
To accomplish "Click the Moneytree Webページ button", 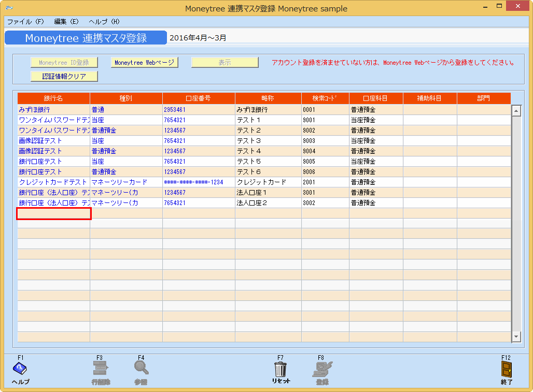I will pyautogui.click(x=144, y=62).
